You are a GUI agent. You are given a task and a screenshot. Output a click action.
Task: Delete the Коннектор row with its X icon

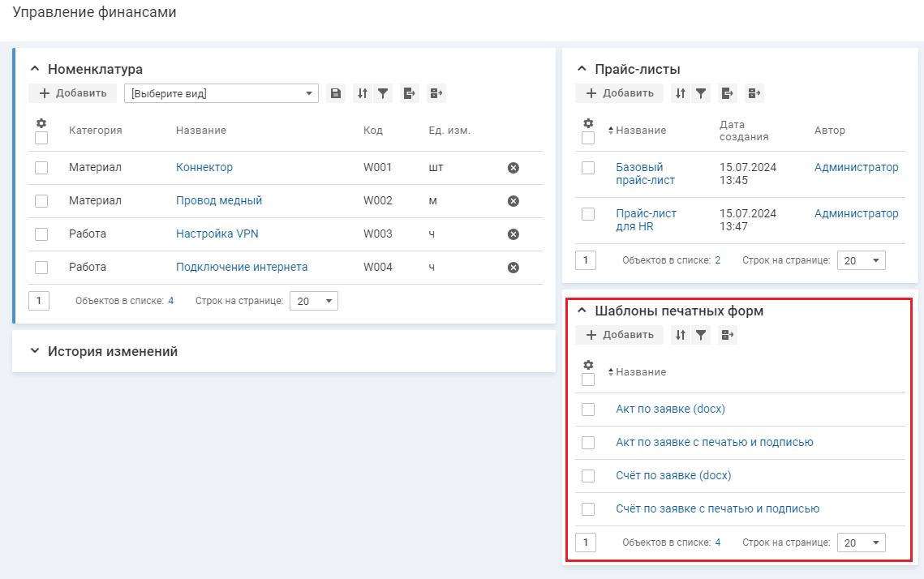513,168
